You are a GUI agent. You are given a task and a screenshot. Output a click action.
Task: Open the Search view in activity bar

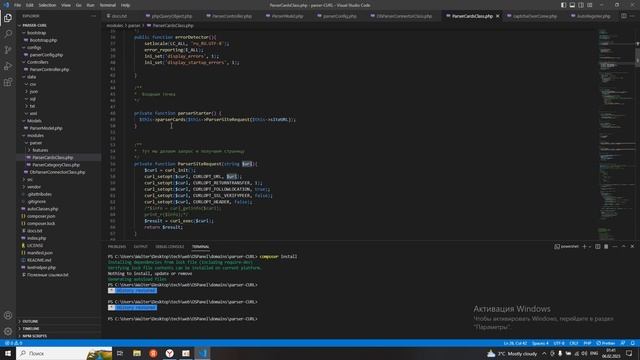(x=8, y=34)
